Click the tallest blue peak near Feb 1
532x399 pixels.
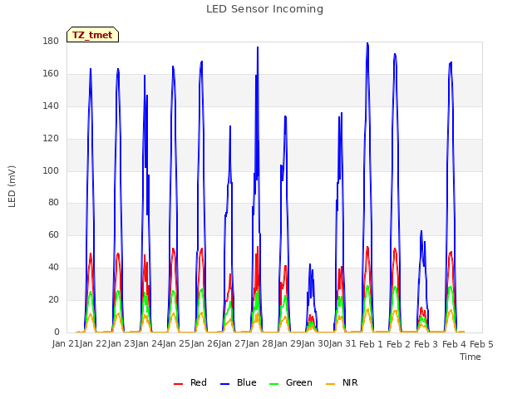pos(367,43)
